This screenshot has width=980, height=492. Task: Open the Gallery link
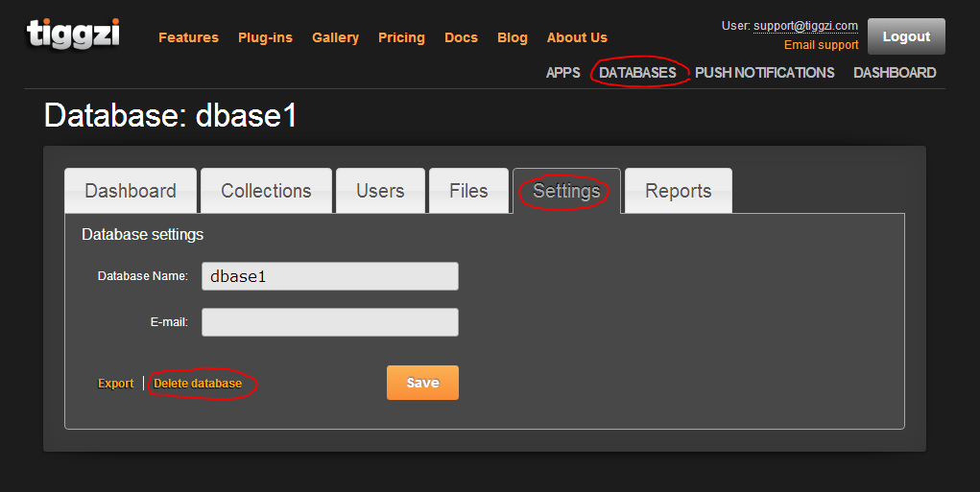335,37
